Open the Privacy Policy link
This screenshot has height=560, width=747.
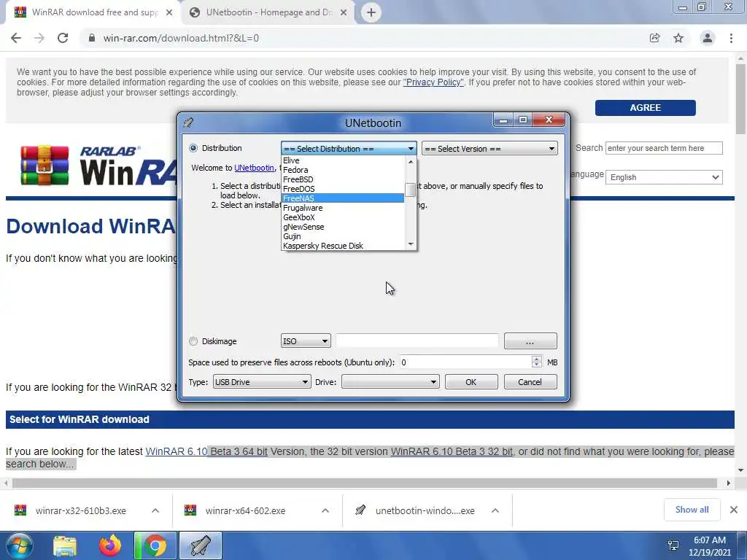click(x=433, y=82)
